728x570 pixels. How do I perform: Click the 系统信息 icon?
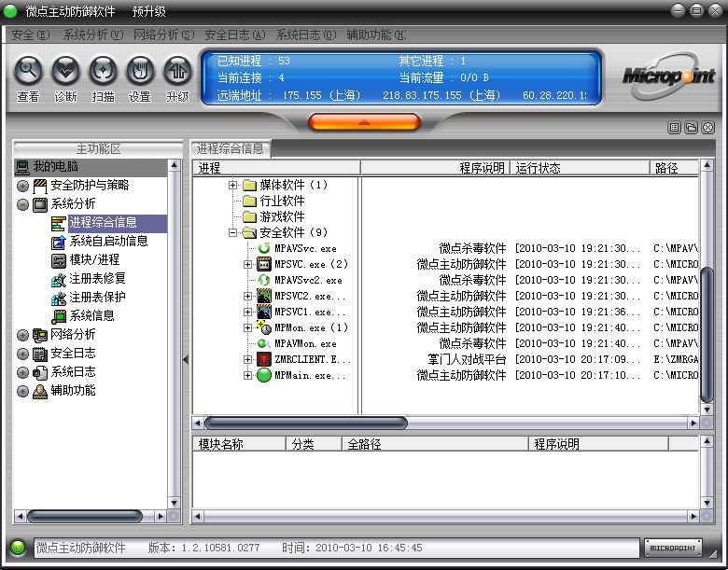59,316
